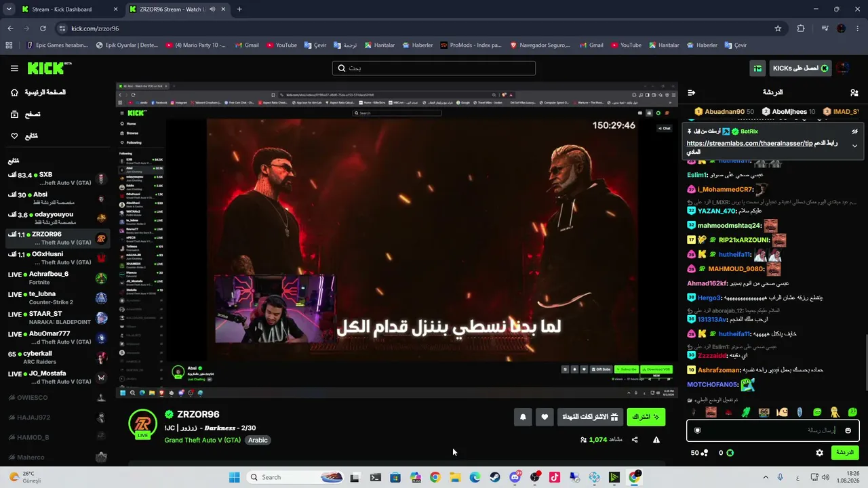
Task: Open Absi channel in followed list
Action: tap(58, 199)
